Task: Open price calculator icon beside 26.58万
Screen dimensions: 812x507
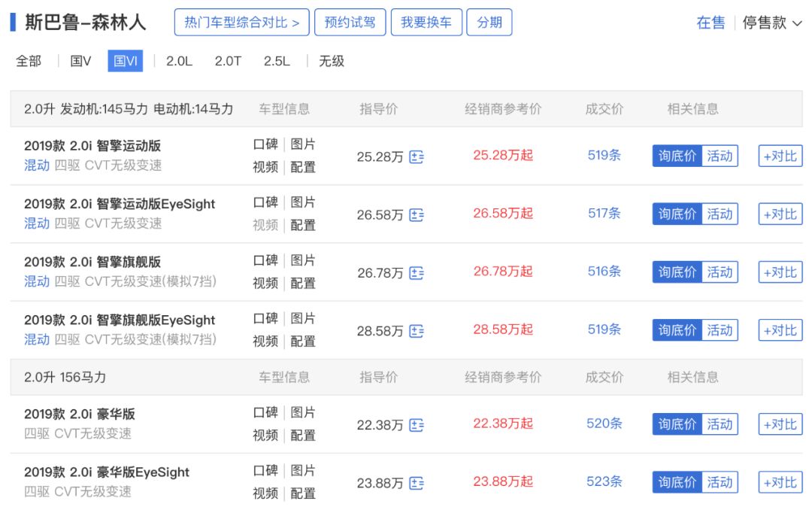Action: [417, 214]
